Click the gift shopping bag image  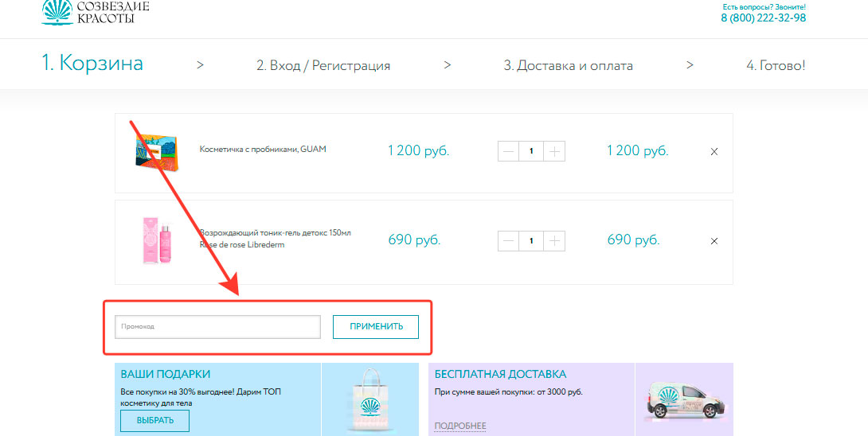tap(369, 400)
